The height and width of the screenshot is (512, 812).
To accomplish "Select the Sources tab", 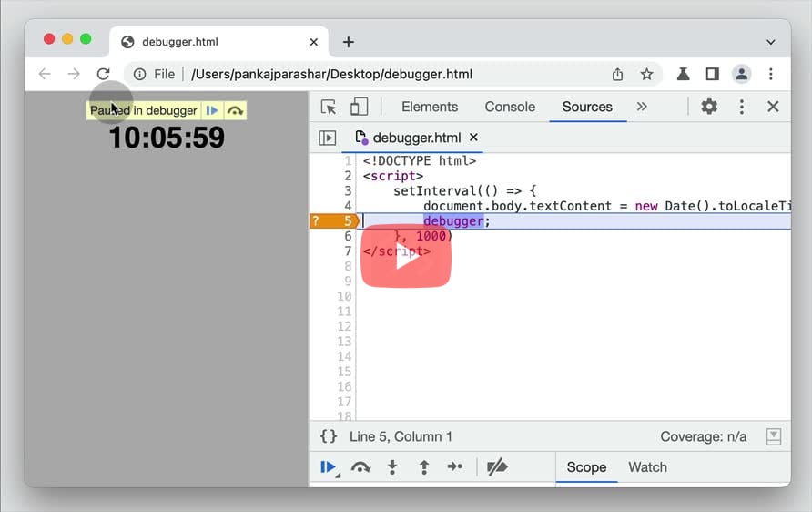I will (587, 107).
